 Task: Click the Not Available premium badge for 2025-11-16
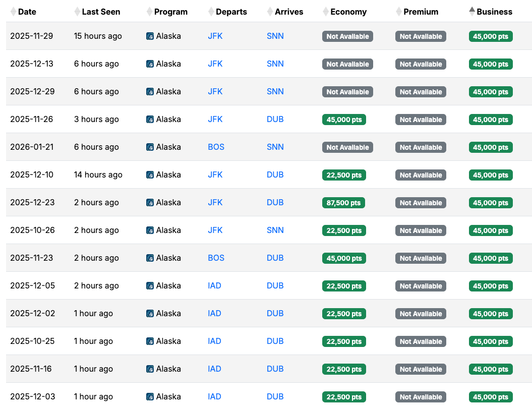tap(421, 369)
